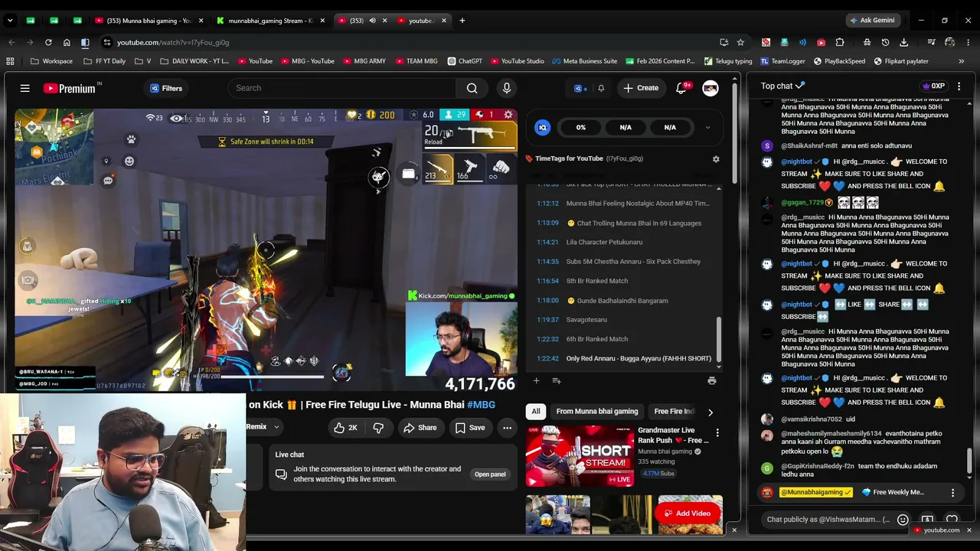Print the TimeTags list
980x551 pixels.
(x=711, y=380)
